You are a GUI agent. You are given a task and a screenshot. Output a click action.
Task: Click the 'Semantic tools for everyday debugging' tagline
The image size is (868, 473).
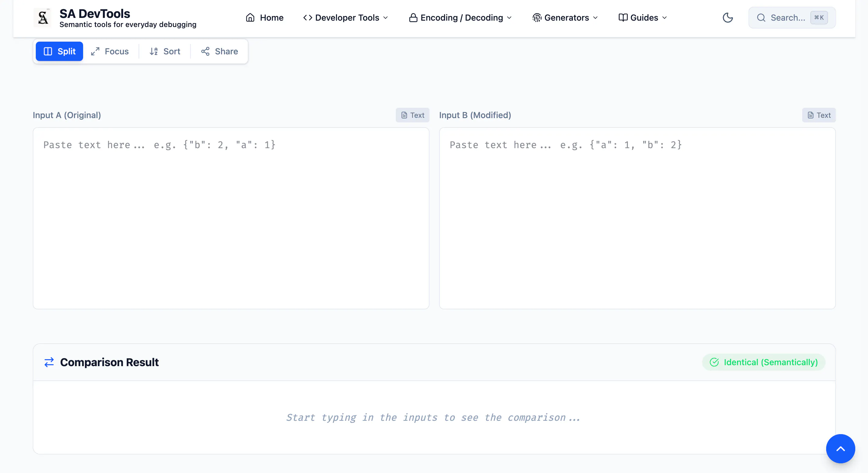click(x=128, y=24)
